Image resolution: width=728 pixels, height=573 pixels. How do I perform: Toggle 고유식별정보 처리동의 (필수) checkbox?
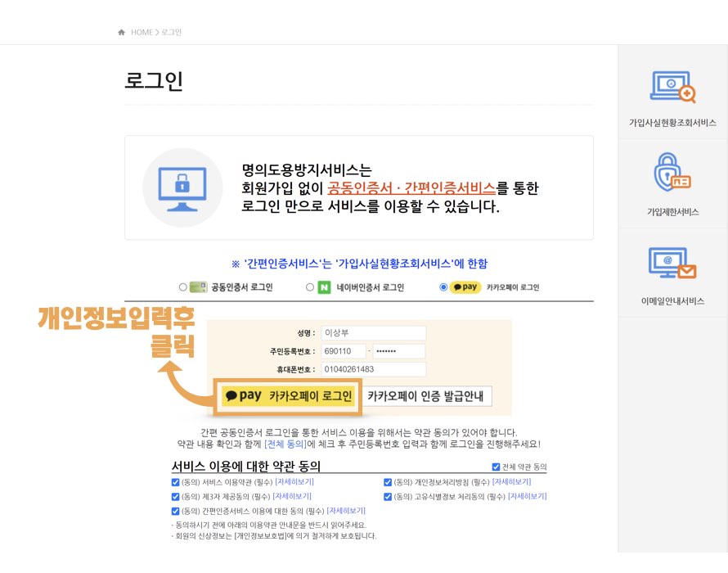pos(388,497)
